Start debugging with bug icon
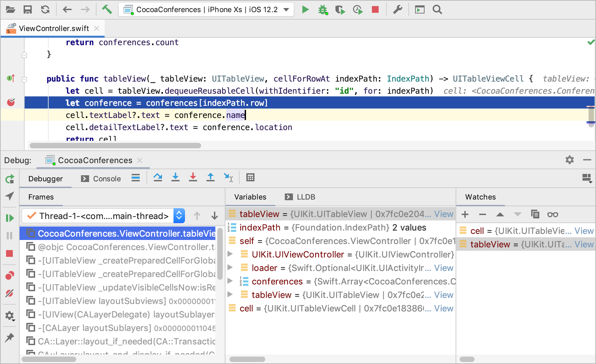596x364 pixels. coord(323,10)
